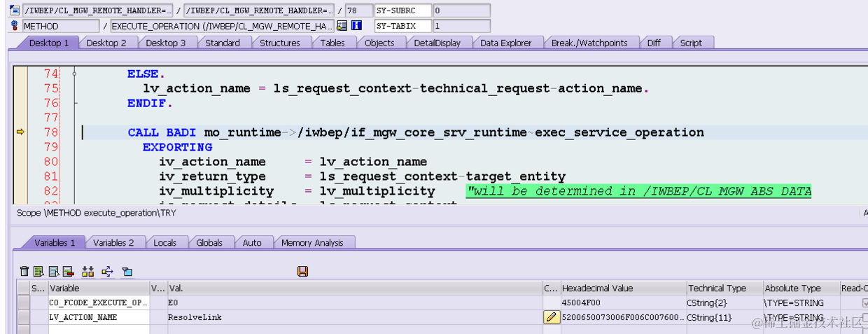Click the orange floppy disk save icon
The width and height of the screenshot is (868, 334).
tap(303, 271)
